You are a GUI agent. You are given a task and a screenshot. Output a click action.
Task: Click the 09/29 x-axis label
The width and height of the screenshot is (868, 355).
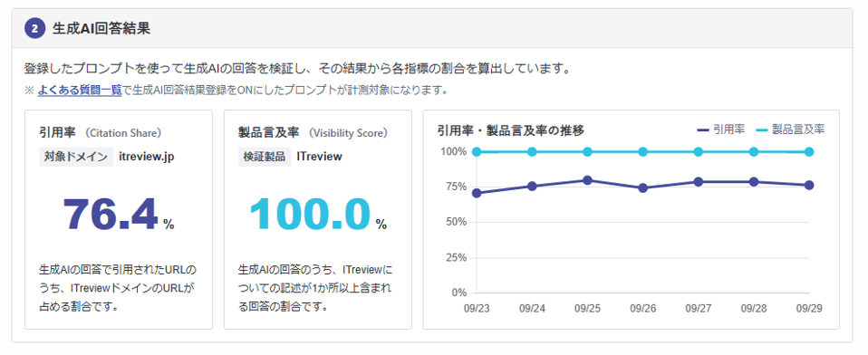coord(809,309)
